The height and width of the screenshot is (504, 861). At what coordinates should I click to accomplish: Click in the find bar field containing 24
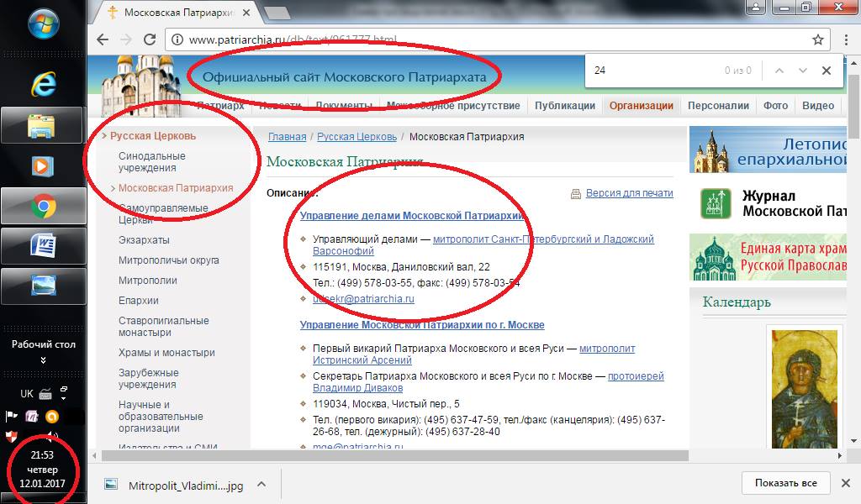(x=653, y=71)
